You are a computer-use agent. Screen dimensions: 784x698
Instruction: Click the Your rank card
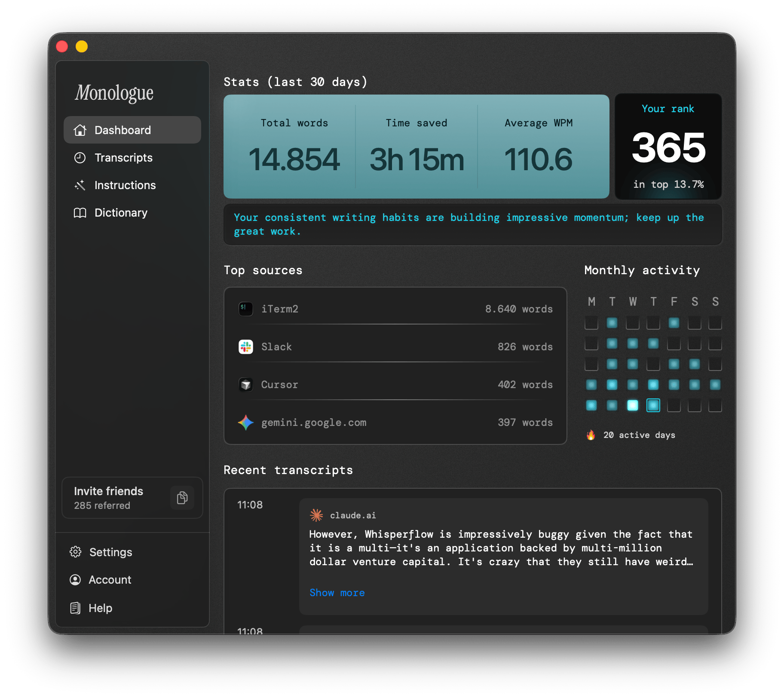(668, 147)
